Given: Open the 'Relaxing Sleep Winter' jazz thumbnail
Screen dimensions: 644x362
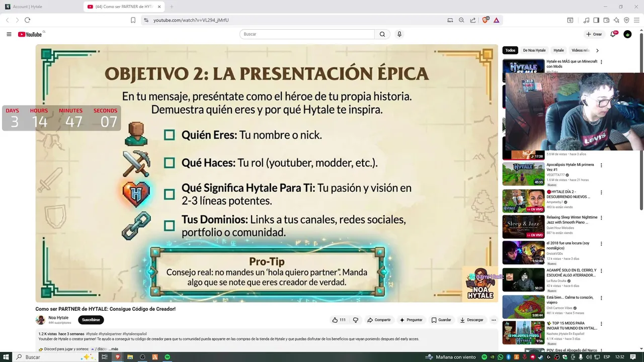Looking at the screenshot, I should (x=523, y=227).
